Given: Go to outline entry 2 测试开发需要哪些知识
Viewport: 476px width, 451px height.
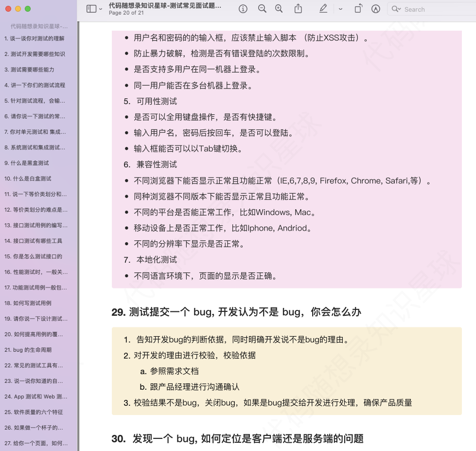Looking at the screenshot, I should click(35, 54).
